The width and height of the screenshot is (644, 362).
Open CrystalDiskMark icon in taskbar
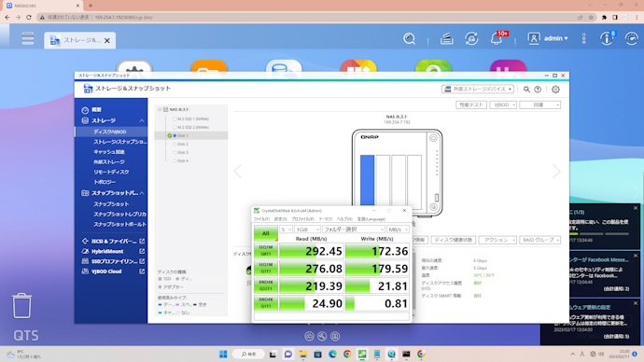(x=362, y=355)
